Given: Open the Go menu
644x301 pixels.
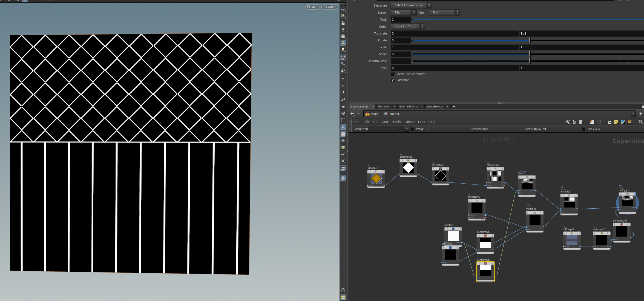Looking at the screenshot, I should click(375, 122).
